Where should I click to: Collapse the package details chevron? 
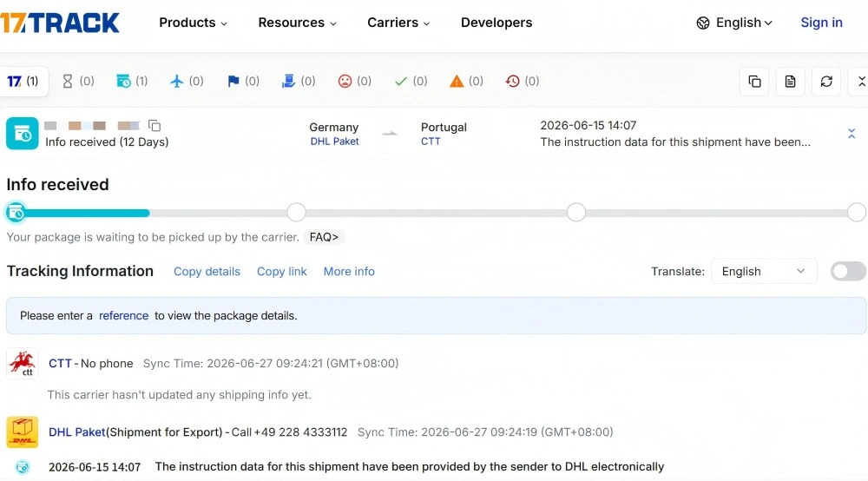pyautogui.click(x=852, y=134)
